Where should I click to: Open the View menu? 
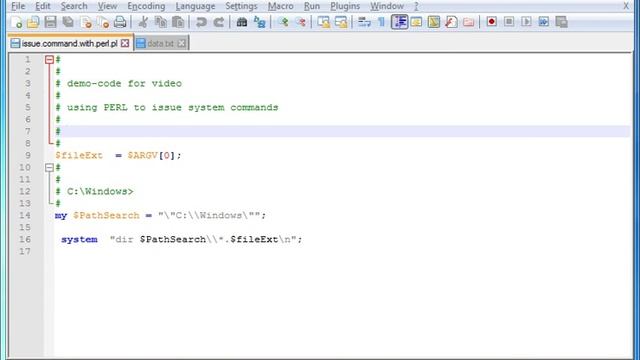(107, 6)
